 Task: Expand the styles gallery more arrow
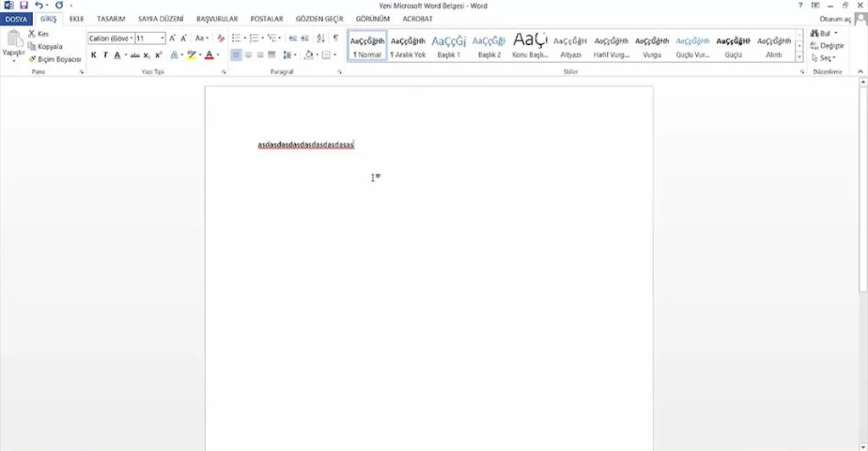point(799,57)
